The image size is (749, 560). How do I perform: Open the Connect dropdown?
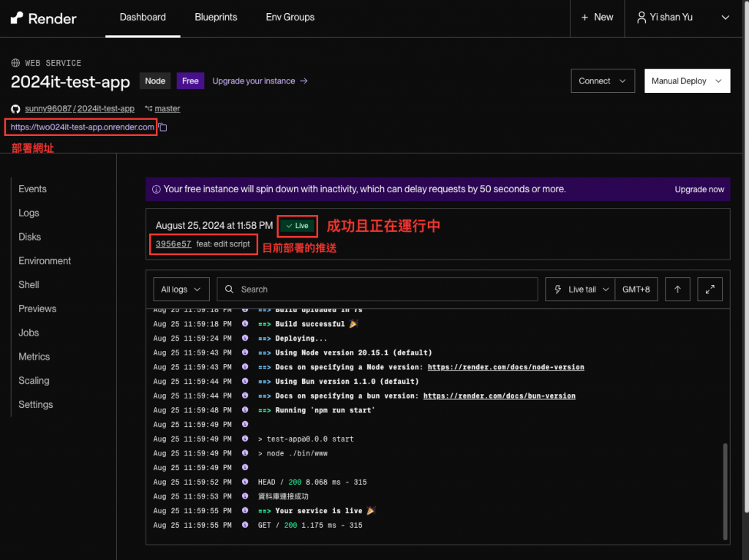(603, 81)
